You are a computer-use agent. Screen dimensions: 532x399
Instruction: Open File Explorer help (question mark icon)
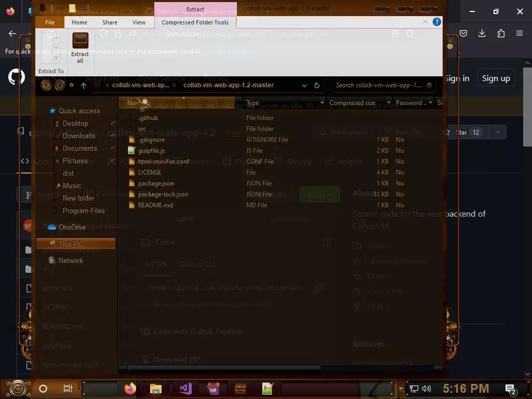point(436,22)
